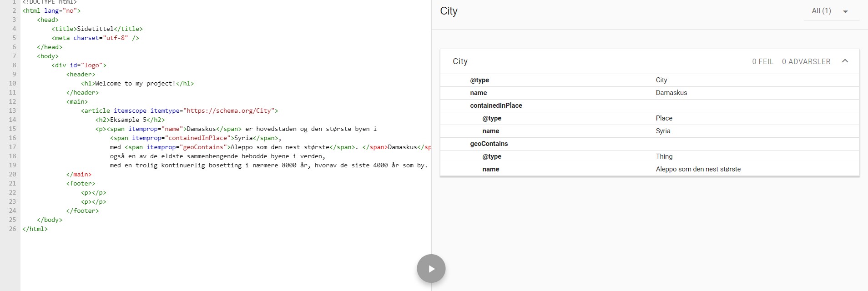Click line mentioning 8000 år bosetting
868x291 pixels.
click(269, 165)
